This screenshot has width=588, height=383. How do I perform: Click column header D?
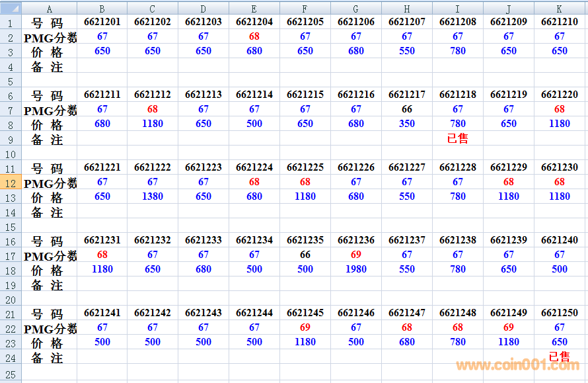click(x=203, y=8)
